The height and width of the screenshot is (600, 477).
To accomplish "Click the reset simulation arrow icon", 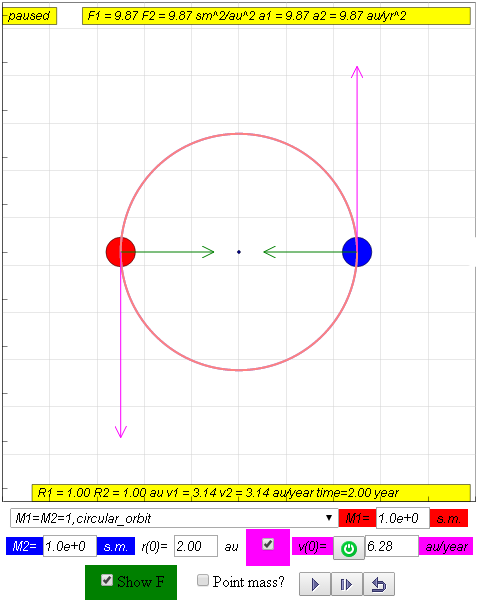I will (379, 584).
